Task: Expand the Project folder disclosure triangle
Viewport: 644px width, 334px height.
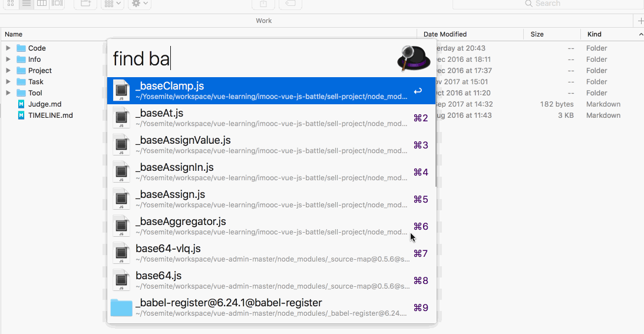Action: tap(8, 71)
